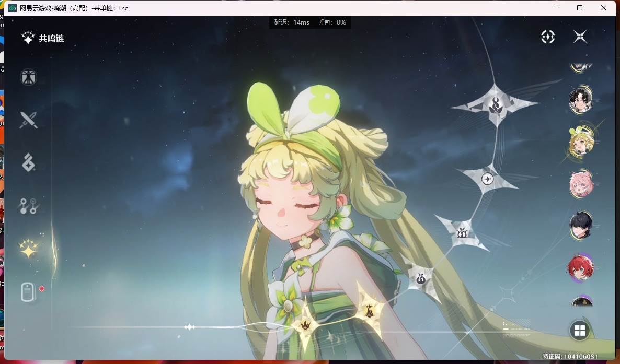Select the second glowing resonance chain node
Viewport: 620px width, 364px height.
(x=369, y=310)
